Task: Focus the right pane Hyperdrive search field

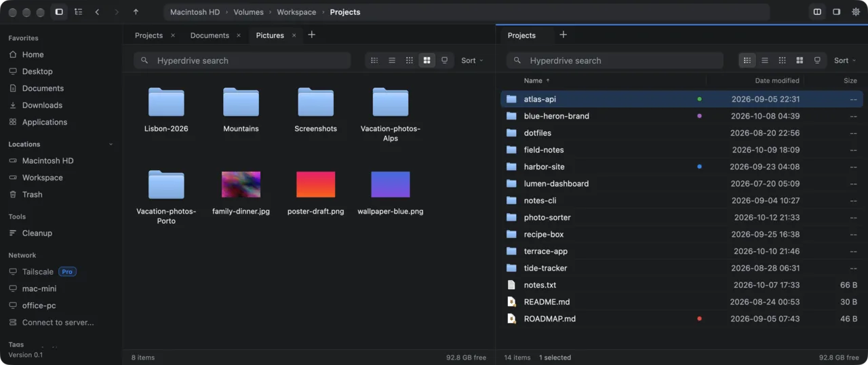Action: (615, 60)
